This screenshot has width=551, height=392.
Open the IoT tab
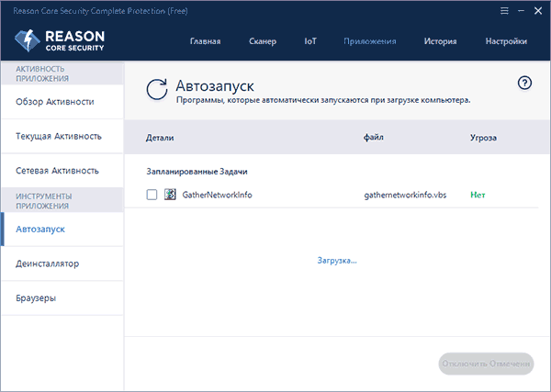tap(310, 41)
